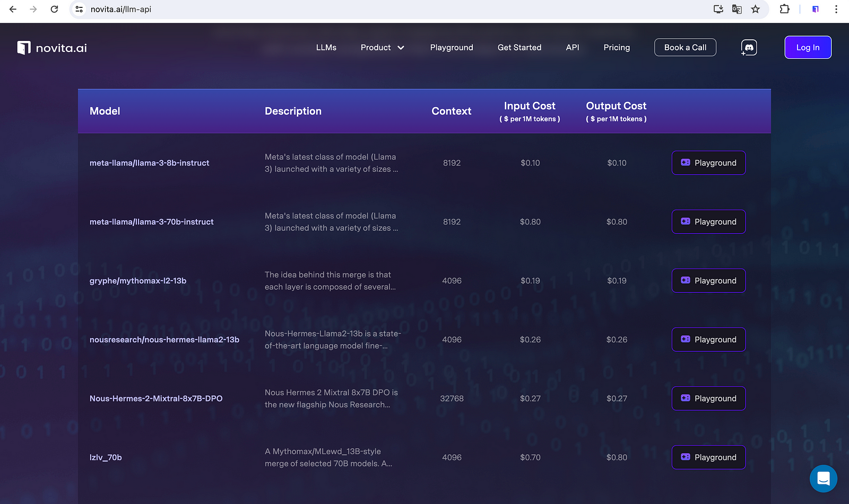This screenshot has height=504, width=849.
Task: Open Playground for llama-3-8b-instruct
Action: (708, 163)
